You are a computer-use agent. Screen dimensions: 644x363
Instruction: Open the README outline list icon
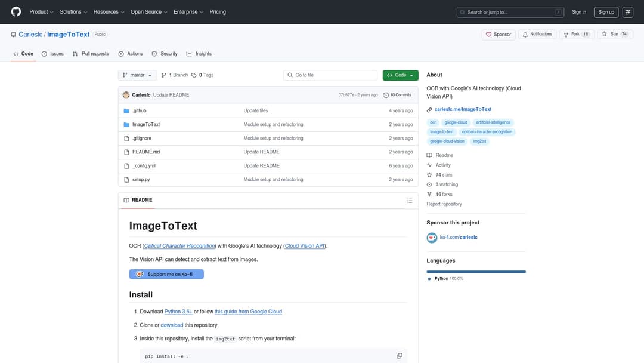(x=410, y=201)
